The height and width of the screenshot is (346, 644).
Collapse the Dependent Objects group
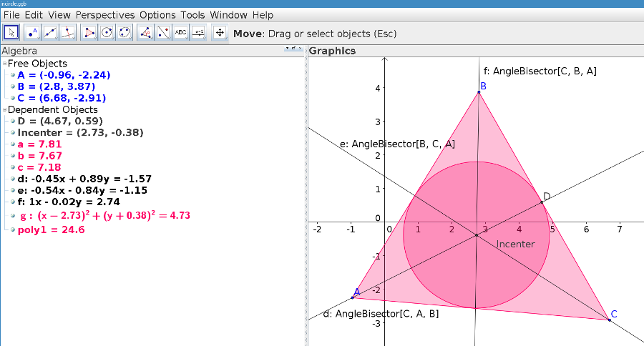pos(4,110)
